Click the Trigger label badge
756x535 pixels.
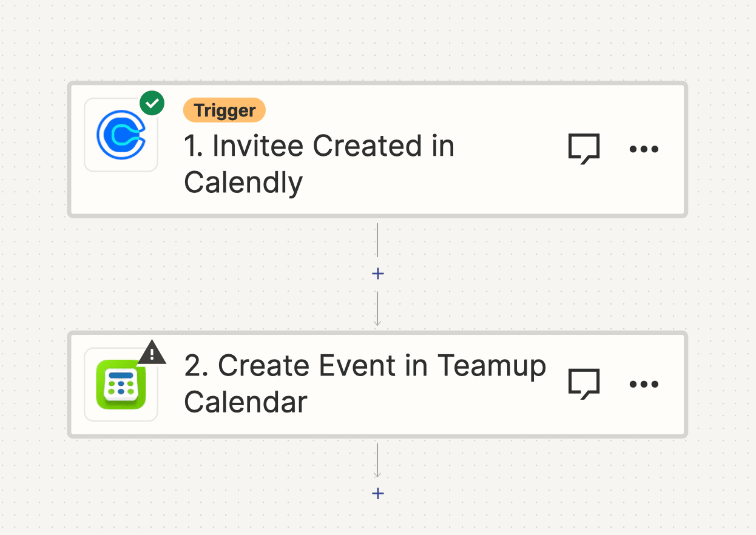[224, 110]
